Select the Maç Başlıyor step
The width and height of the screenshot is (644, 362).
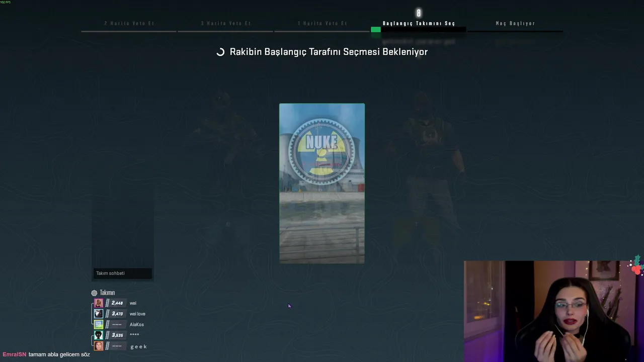tap(515, 24)
